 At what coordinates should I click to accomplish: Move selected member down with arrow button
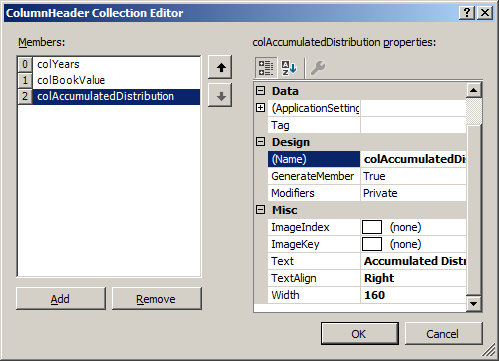tap(220, 96)
